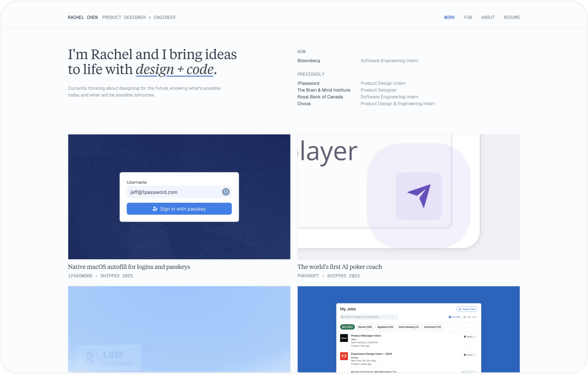
Task: Click the List View icon
Action: [450, 317]
